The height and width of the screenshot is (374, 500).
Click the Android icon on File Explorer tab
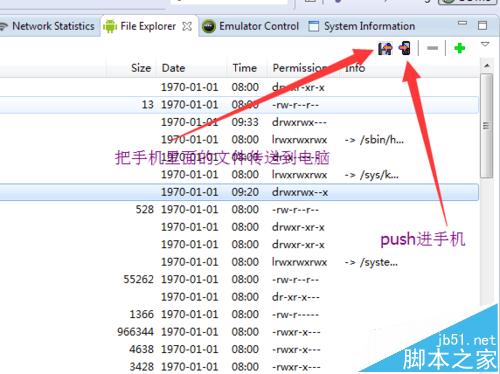pos(110,26)
